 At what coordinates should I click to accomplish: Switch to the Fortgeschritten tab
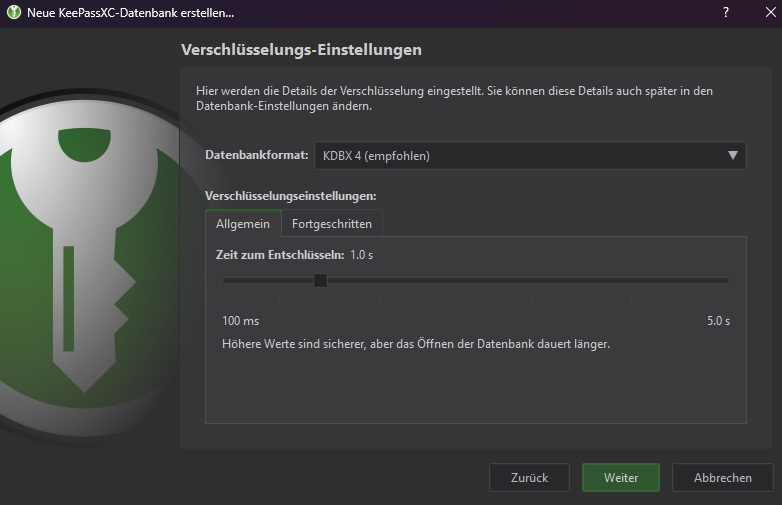tap(332, 223)
